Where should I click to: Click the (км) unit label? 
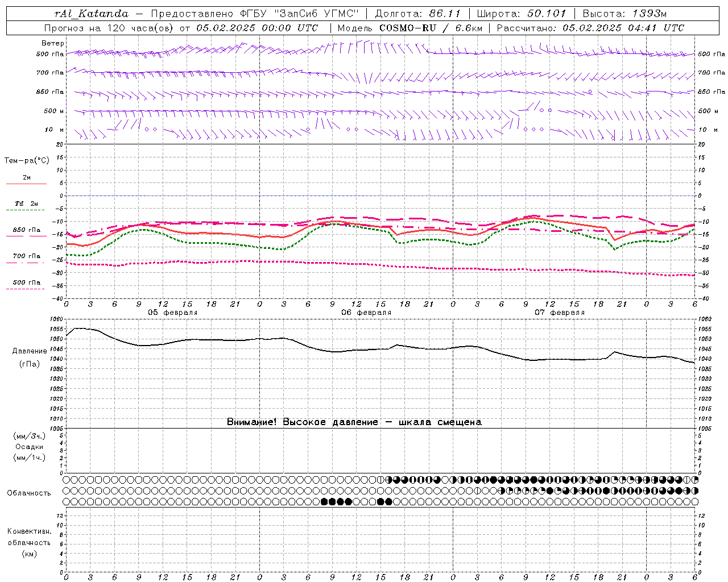(x=30, y=553)
